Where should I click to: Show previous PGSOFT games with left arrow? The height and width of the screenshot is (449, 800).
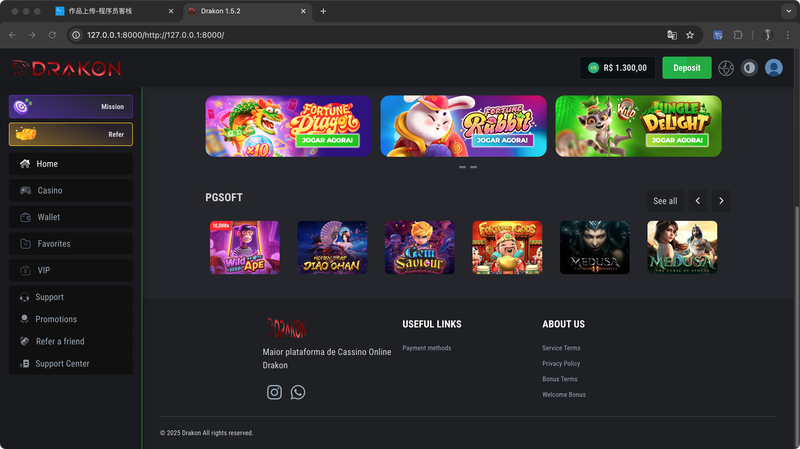tap(697, 201)
